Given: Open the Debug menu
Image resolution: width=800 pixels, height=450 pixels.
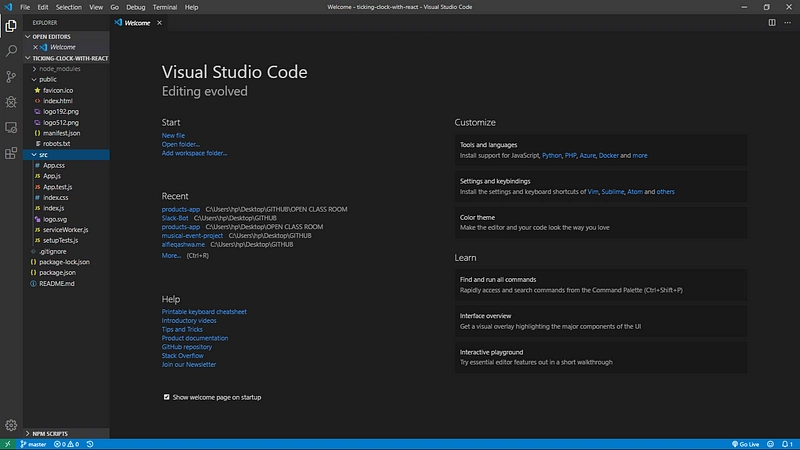Looking at the screenshot, I should (x=136, y=7).
